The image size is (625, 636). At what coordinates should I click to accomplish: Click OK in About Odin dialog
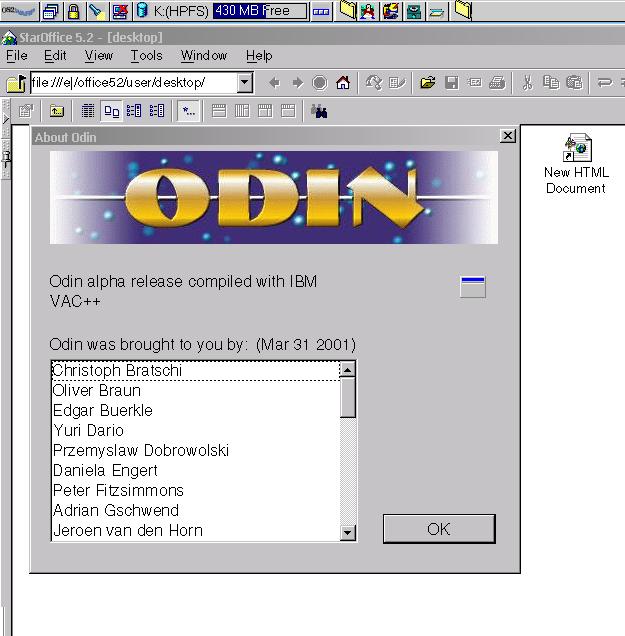pyautogui.click(x=439, y=529)
